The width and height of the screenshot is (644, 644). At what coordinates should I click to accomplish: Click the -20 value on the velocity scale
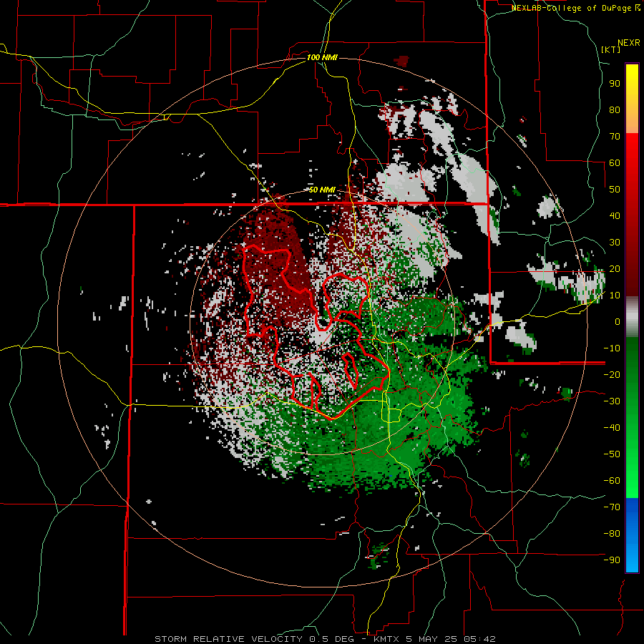pos(612,374)
